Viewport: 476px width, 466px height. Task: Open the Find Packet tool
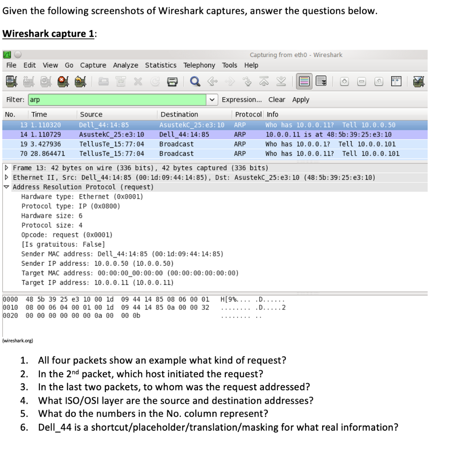pos(194,81)
